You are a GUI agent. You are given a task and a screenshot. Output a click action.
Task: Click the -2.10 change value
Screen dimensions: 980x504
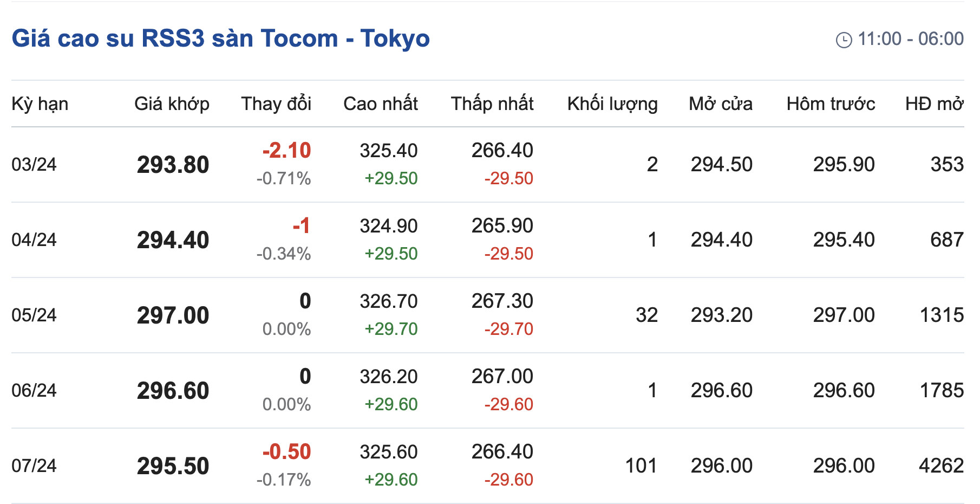coord(286,150)
